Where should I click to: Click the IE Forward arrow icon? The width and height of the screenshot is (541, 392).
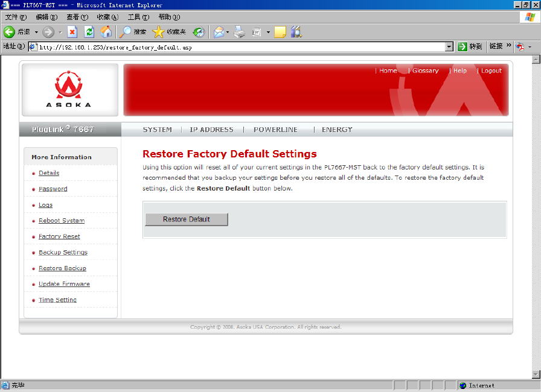(48, 32)
